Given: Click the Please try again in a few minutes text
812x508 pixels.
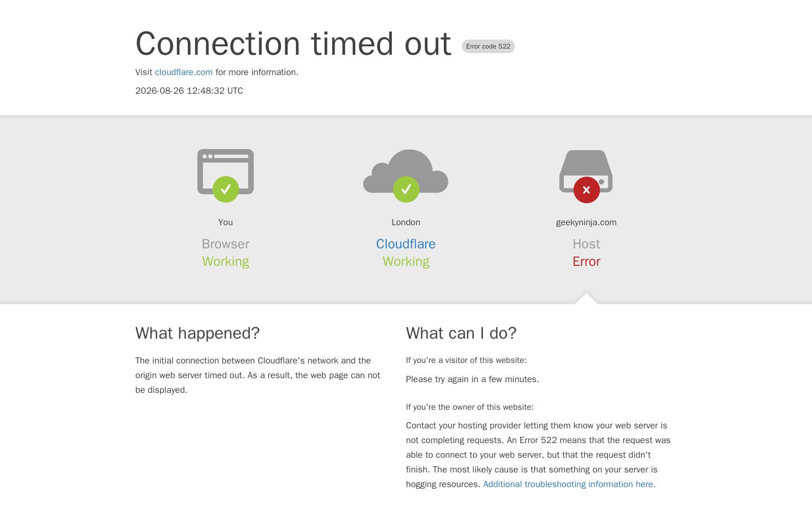Looking at the screenshot, I should click(x=473, y=379).
